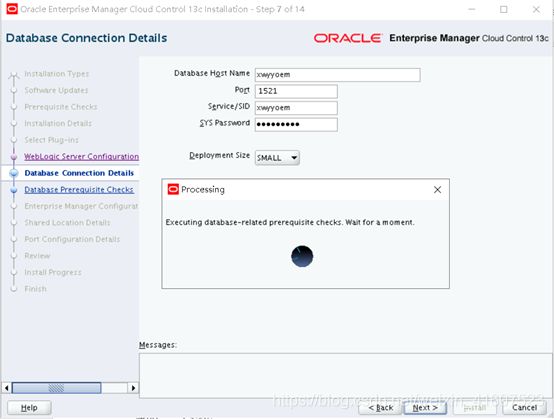Select Database Connection Details step
554x419 pixels.
point(79,173)
